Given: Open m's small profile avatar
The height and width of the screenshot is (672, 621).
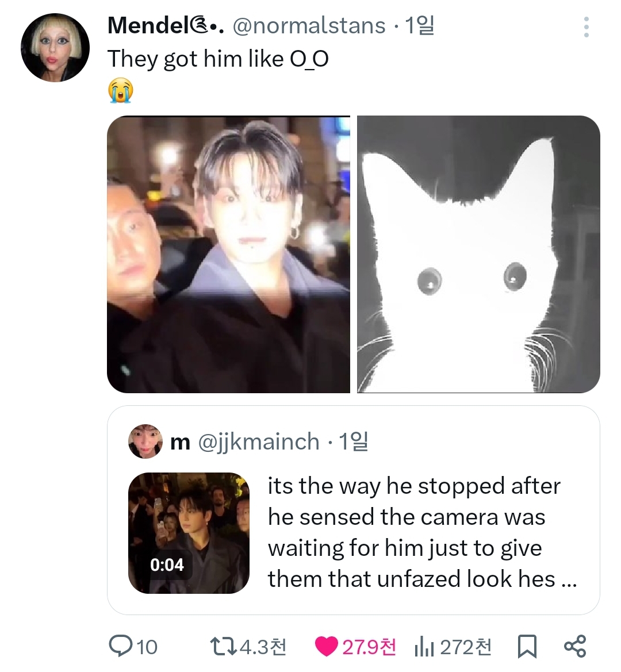Looking at the screenshot, I should pos(145,441).
